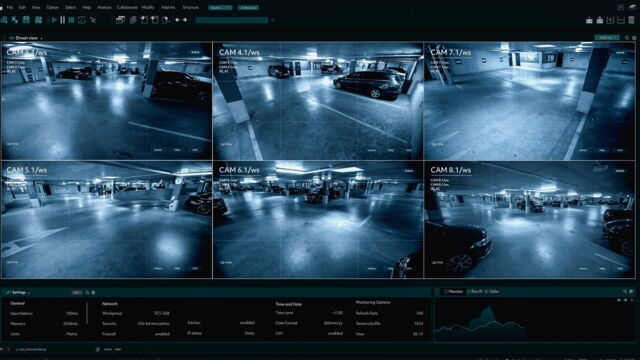Viewport: 640px width, 360px height.
Task: Click second teal toolbar button after Structure
Action: pos(248,7)
